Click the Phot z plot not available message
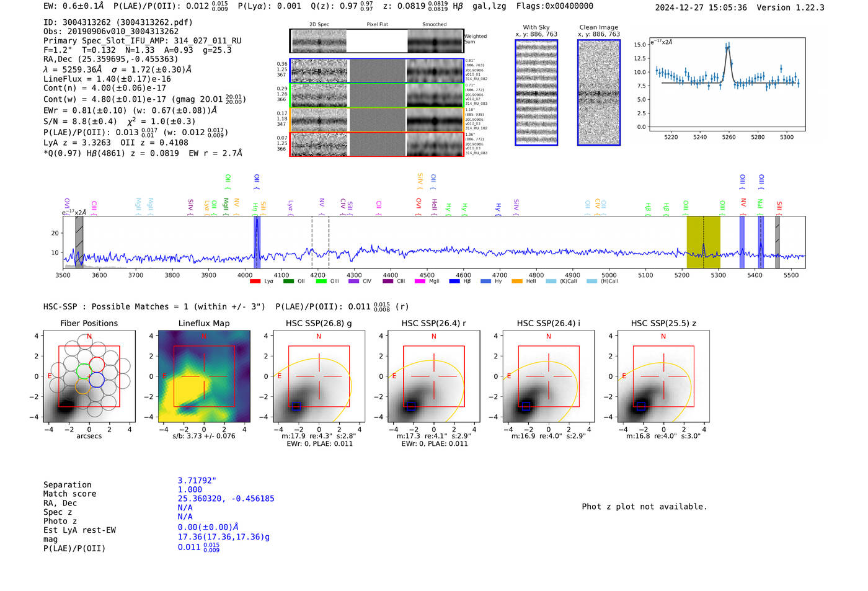 pos(644,507)
